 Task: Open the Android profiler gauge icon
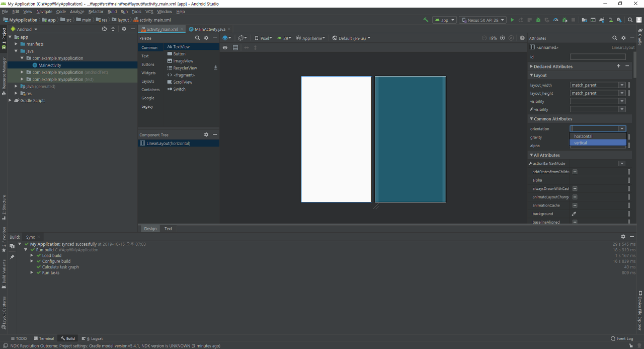pyautogui.click(x=555, y=20)
